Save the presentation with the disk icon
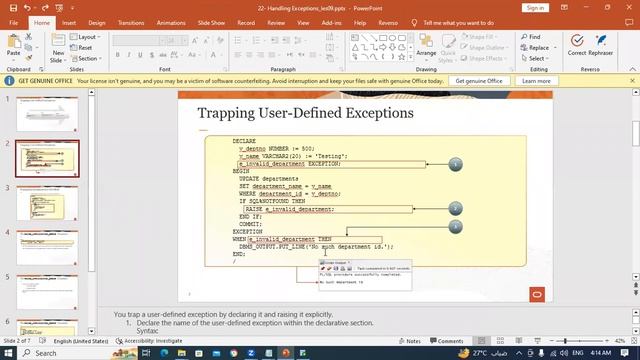The image size is (640, 360). point(13,8)
